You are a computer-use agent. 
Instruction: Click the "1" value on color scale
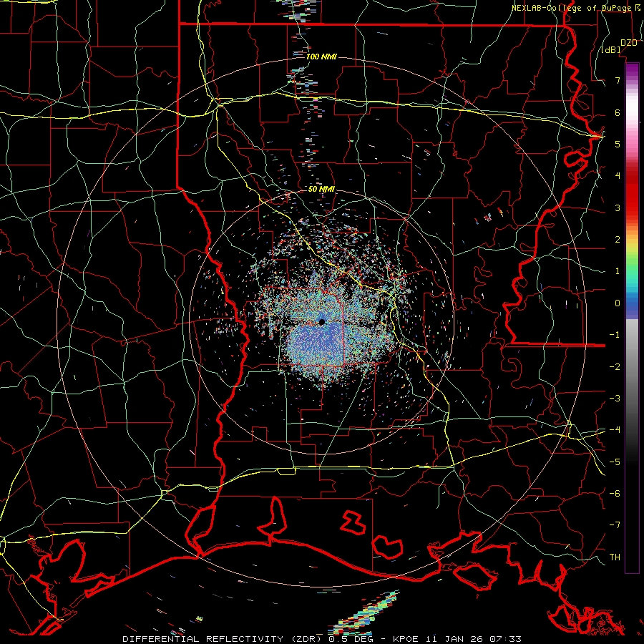click(x=618, y=271)
